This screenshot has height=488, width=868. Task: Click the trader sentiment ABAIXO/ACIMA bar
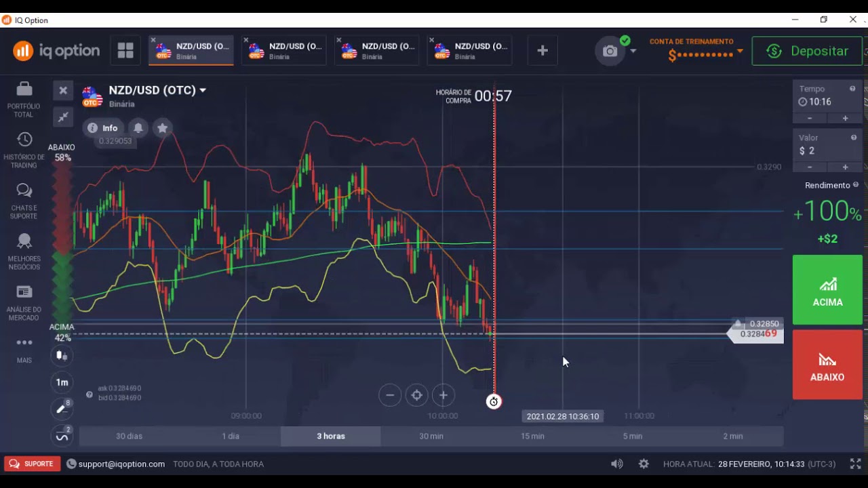point(62,241)
